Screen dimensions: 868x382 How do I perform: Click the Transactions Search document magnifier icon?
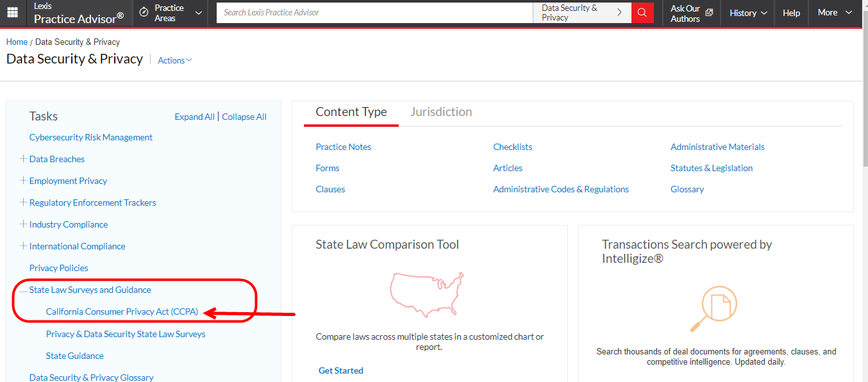coord(714,308)
